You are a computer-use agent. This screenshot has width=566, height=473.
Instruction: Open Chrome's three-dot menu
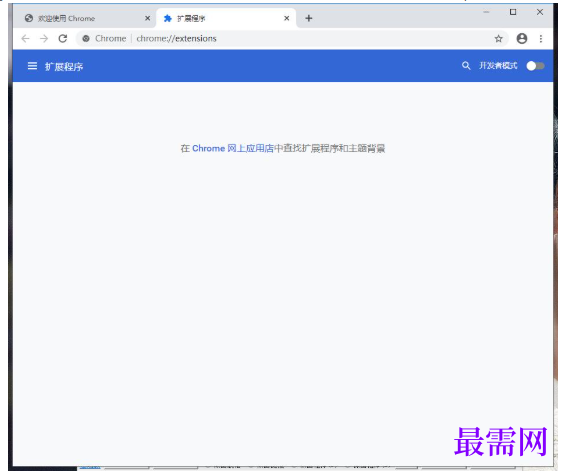click(541, 39)
